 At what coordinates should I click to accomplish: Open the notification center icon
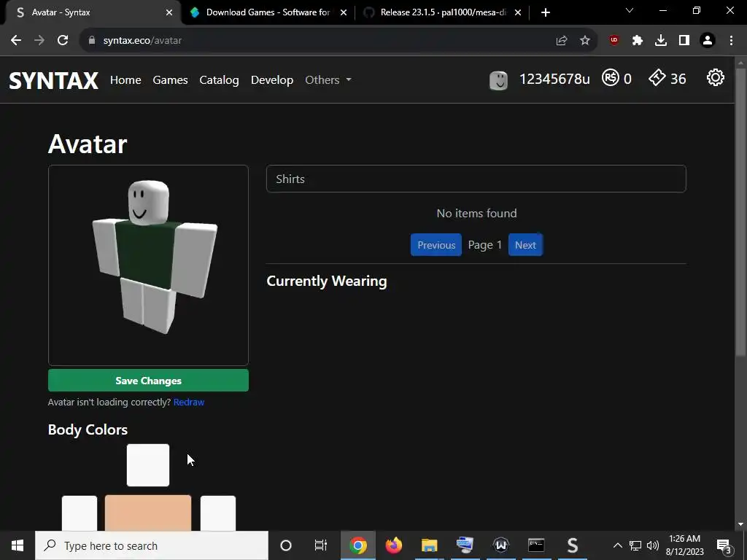(724, 546)
